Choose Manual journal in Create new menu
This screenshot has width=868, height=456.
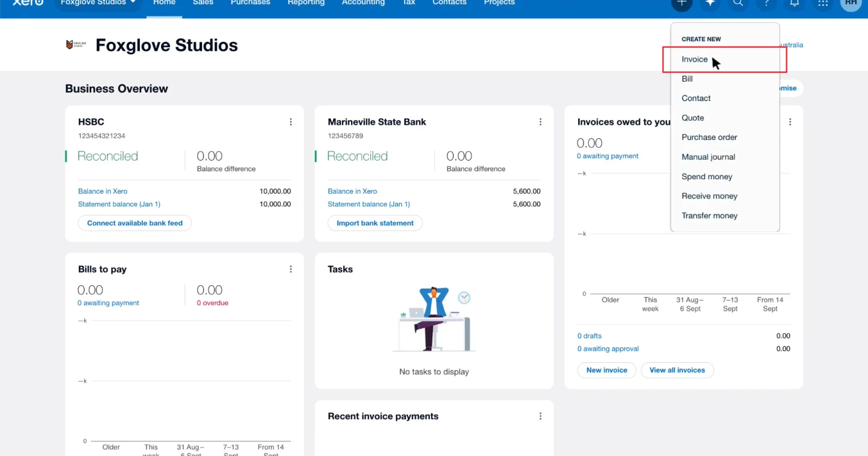point(725,157)
